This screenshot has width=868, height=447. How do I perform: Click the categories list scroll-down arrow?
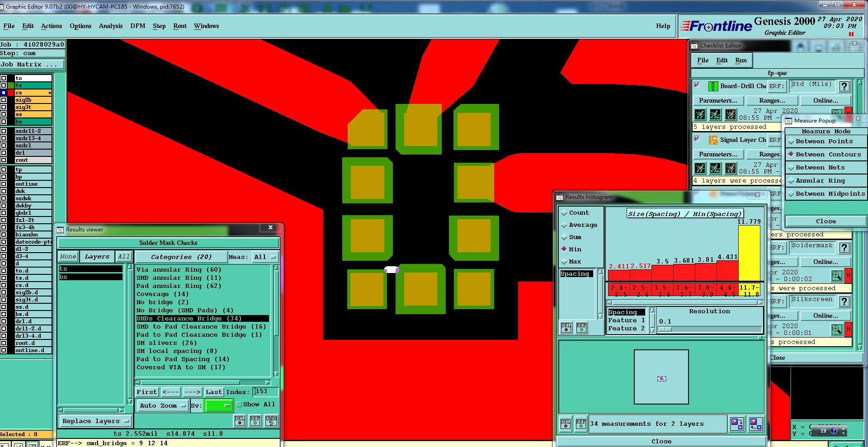pos(276,374)
